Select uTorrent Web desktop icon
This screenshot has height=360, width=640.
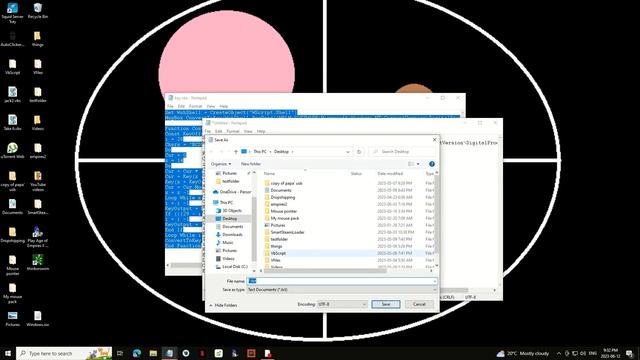pos(12,150)
